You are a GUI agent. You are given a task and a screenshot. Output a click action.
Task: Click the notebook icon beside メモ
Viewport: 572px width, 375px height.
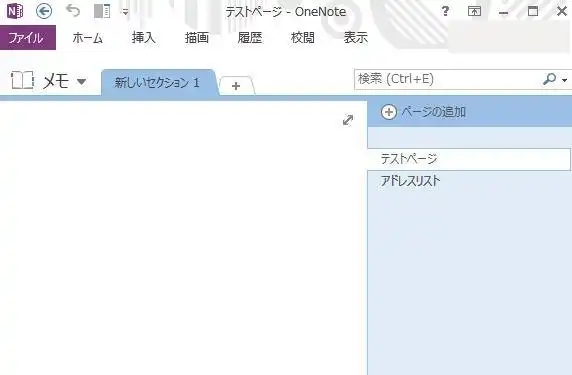22,80
